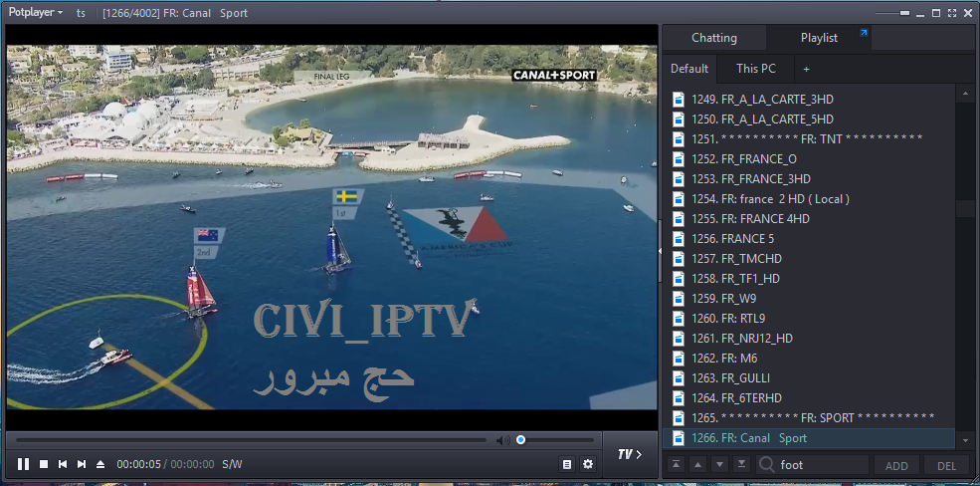Move selected playlist item to bottom

click(740, 464)
